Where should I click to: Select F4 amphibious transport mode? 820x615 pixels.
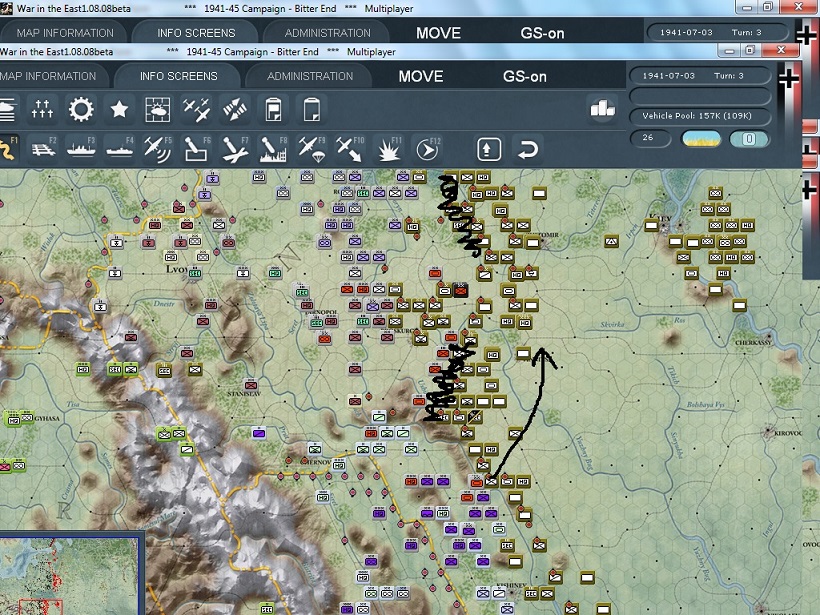pos(120,149)
